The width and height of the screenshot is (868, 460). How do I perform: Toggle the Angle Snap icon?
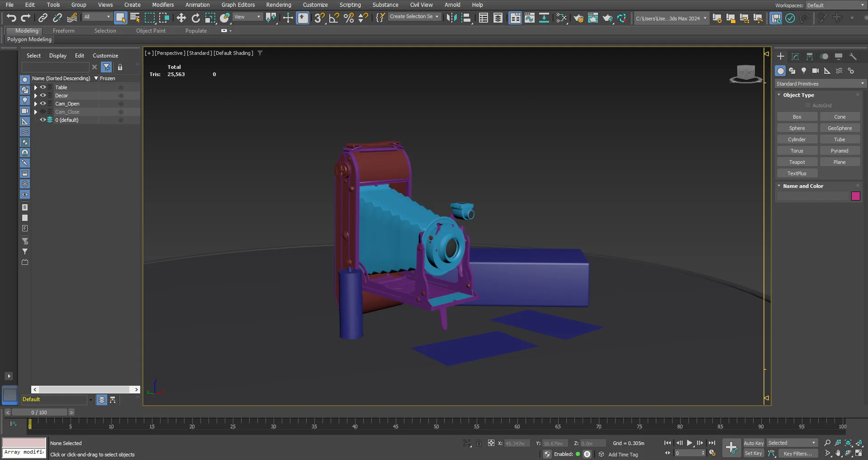pos(334,18)
